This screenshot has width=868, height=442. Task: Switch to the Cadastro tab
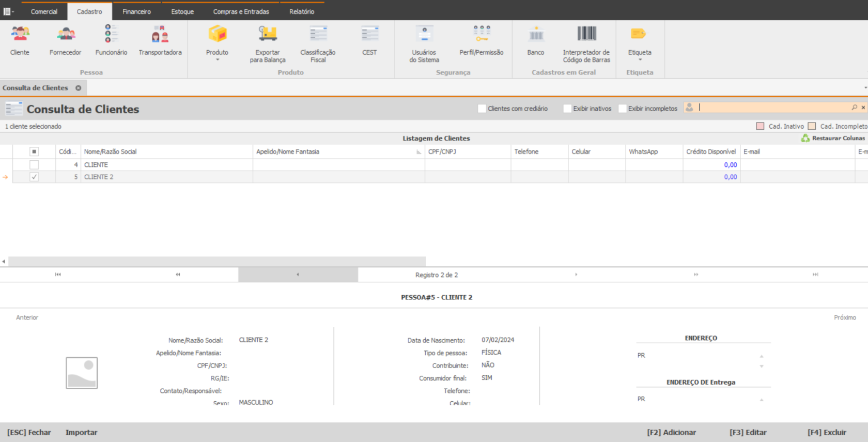pyautogui.click(x=89, y=11)
